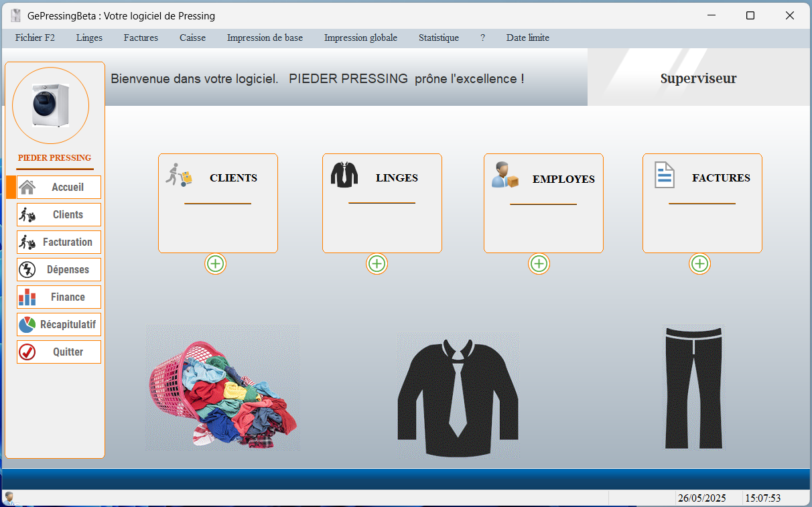Click the green plus under FACTURES card
812x507 pixels.
tap(699, 264)
